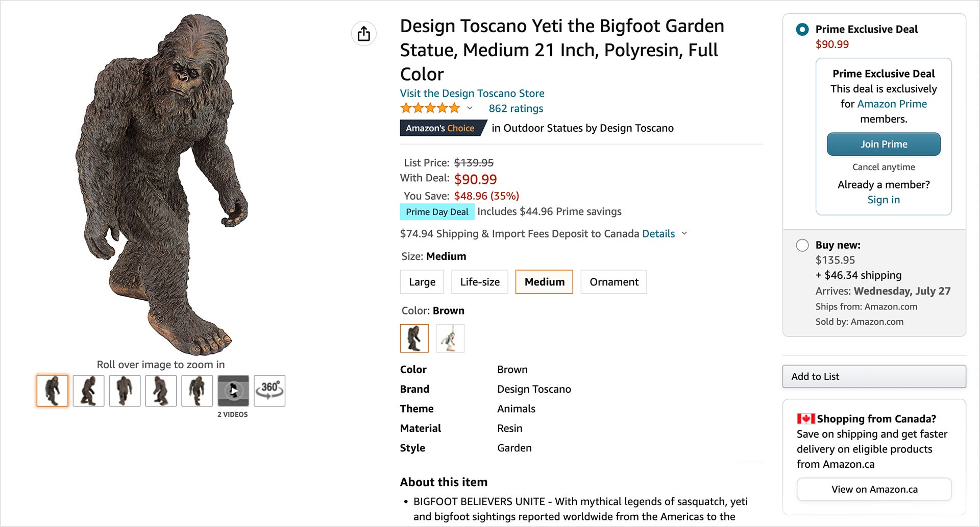Select the brown color swatch
The width and height of the screenshot is (980, 527).
coord(414,338)
